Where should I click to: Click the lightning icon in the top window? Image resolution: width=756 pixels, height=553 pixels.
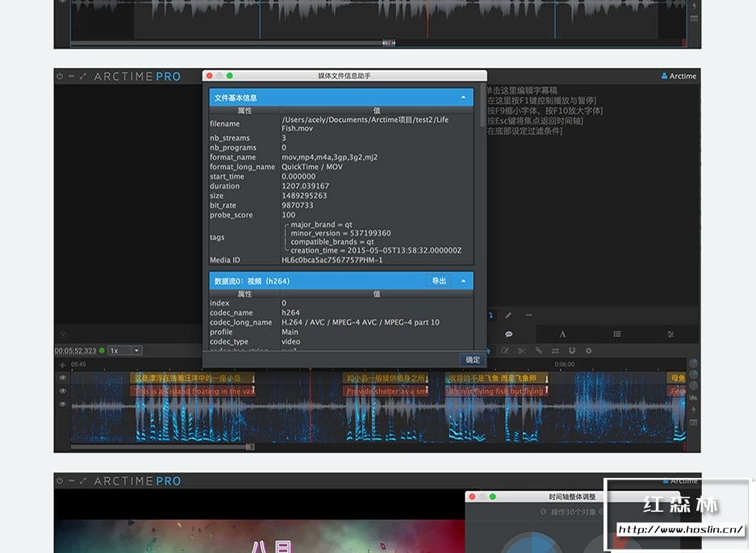tap(694, 6)
